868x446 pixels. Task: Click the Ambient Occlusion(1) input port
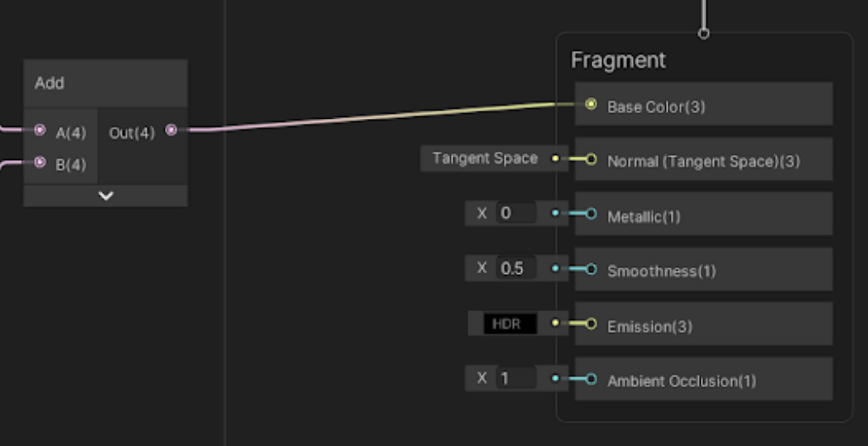(x=591, y=379)
